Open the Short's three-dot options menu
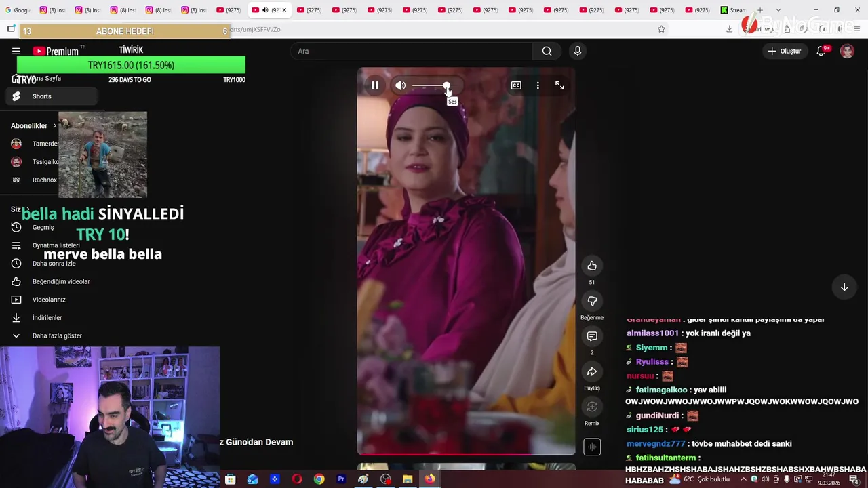 tap(538, 85)
